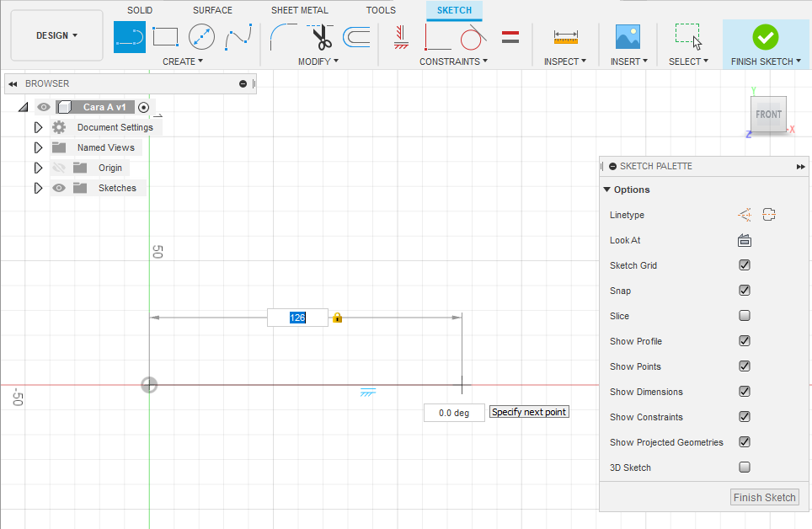Apply the Horizontal/Vertical constraint
Screen dimensions: 812x529
[x=401, y=37]
